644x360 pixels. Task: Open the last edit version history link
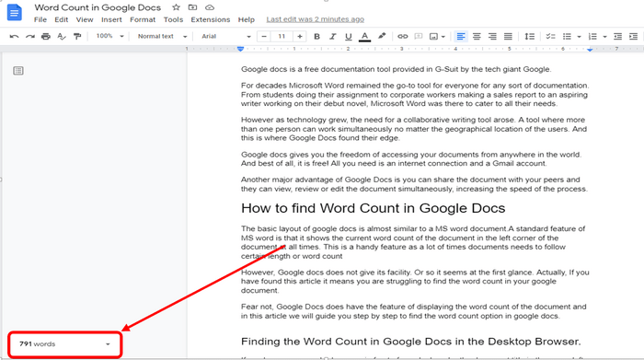315,19
